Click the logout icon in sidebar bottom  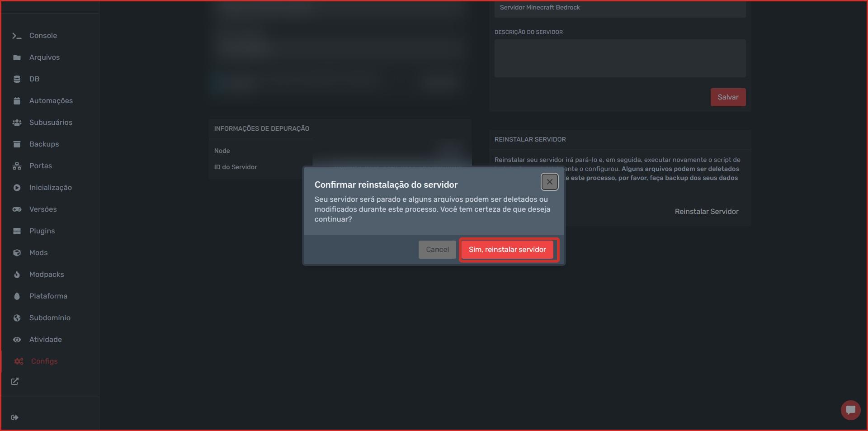pos(15,417)
